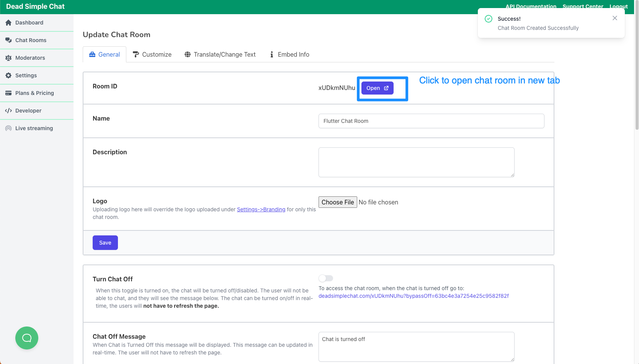Open the chat room with the Open button
The width and height of the screenshot is (639, 364).
pyautogui.click(x=377, y=88)
